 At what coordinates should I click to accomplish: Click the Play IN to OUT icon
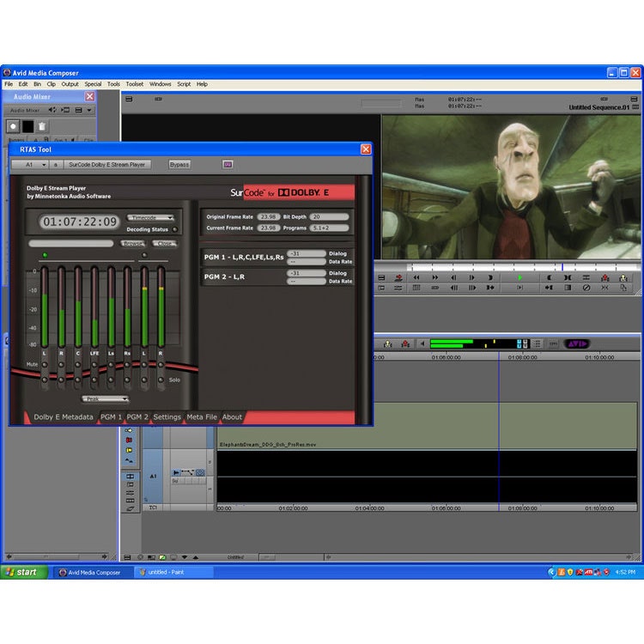coord(519,288)
